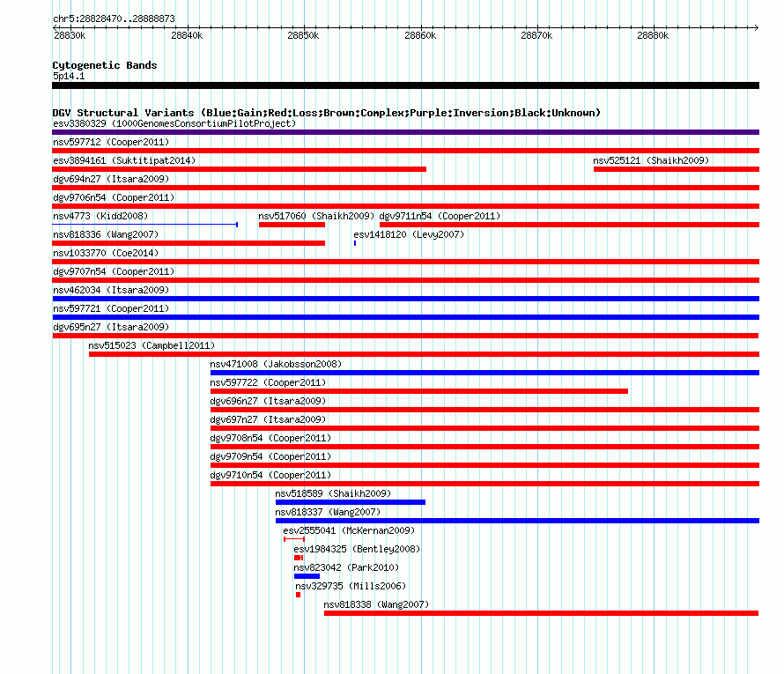Open variant dgv9709n54 (Cooper2011)
This screenshot has height=674, width=784.
(270, 456)
